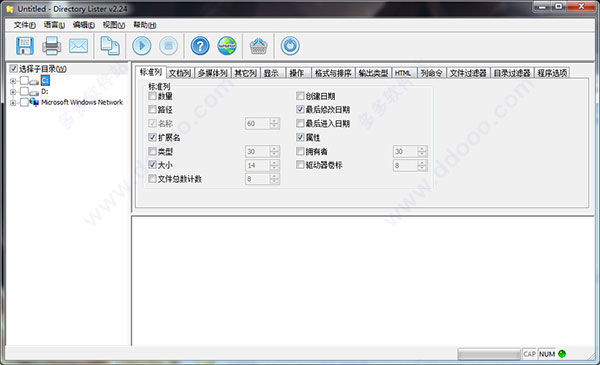Screen dimensions: 600x365
Task: Check the D: drive tree checkbox
Action: 24,91
